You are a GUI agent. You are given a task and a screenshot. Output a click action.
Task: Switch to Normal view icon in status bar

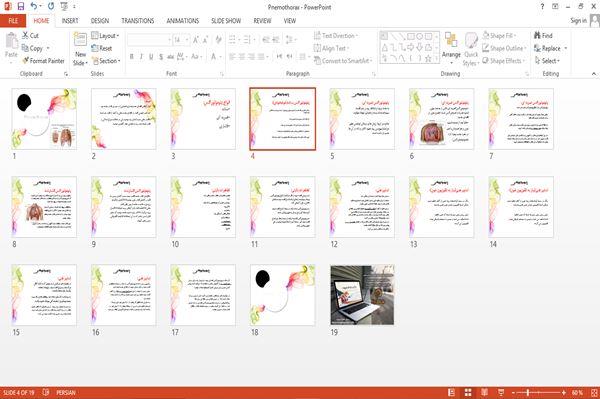(452, 392)
